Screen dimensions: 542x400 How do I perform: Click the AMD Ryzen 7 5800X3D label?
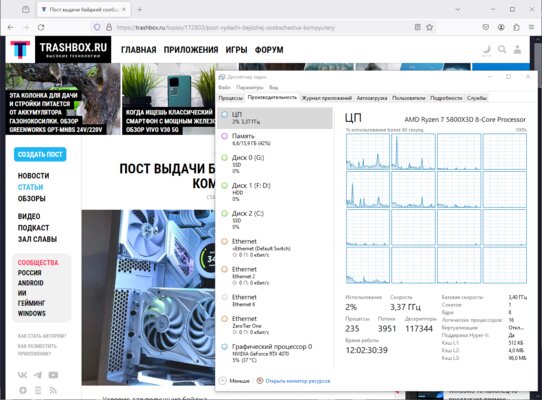point(465,120)
